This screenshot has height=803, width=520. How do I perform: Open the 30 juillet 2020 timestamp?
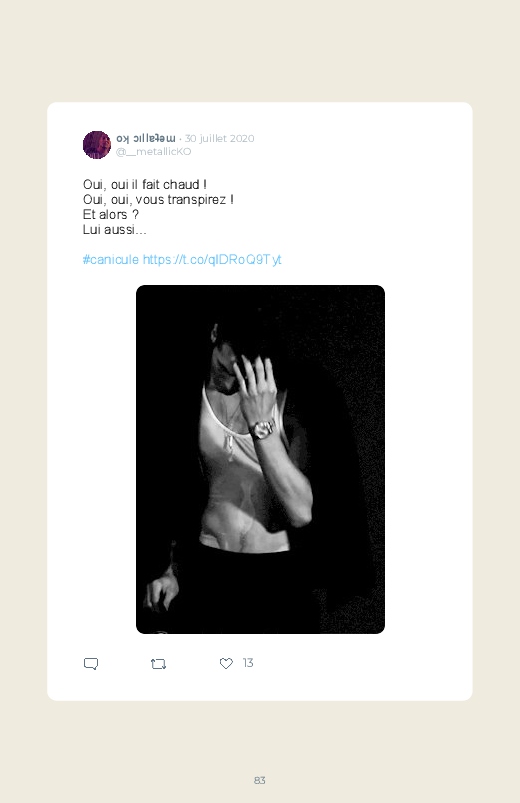click(220, 138)
